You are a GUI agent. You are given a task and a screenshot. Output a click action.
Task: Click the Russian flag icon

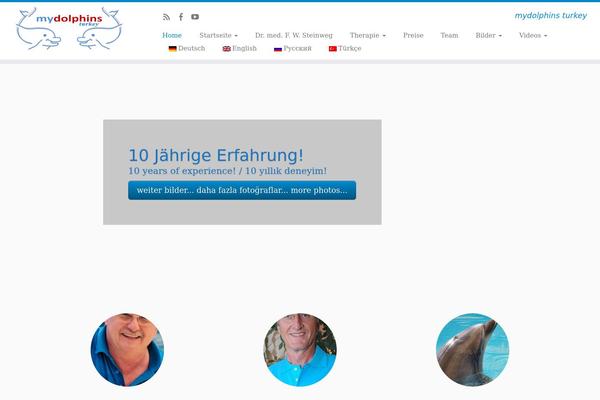[x=278, y=49]
